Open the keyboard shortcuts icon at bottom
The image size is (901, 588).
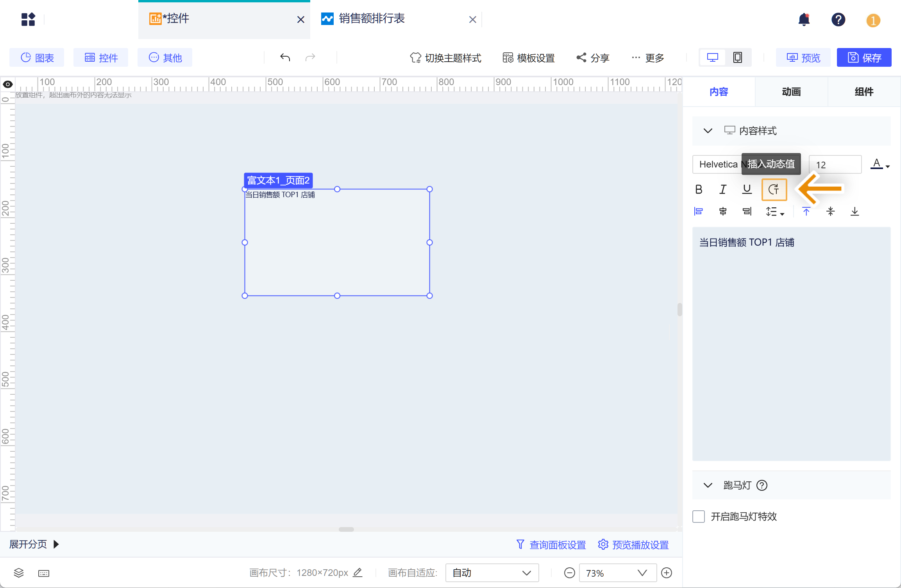tap(43, 573)
